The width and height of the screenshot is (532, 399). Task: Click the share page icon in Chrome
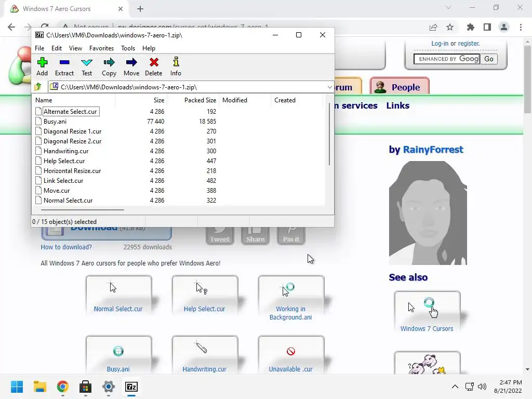tap(433, 27)
